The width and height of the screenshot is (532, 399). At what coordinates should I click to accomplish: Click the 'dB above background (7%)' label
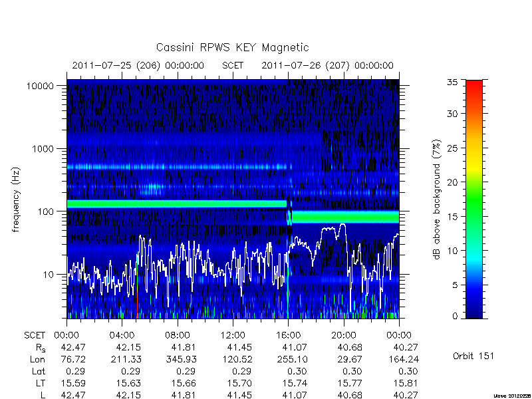click(437, 199)
